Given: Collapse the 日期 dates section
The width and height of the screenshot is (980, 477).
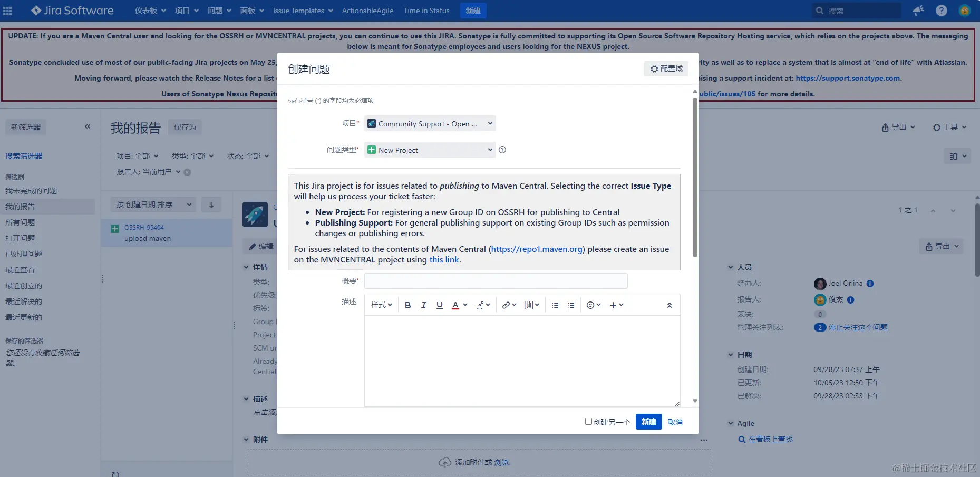Looking at the screenshot, I should point(730,355).
